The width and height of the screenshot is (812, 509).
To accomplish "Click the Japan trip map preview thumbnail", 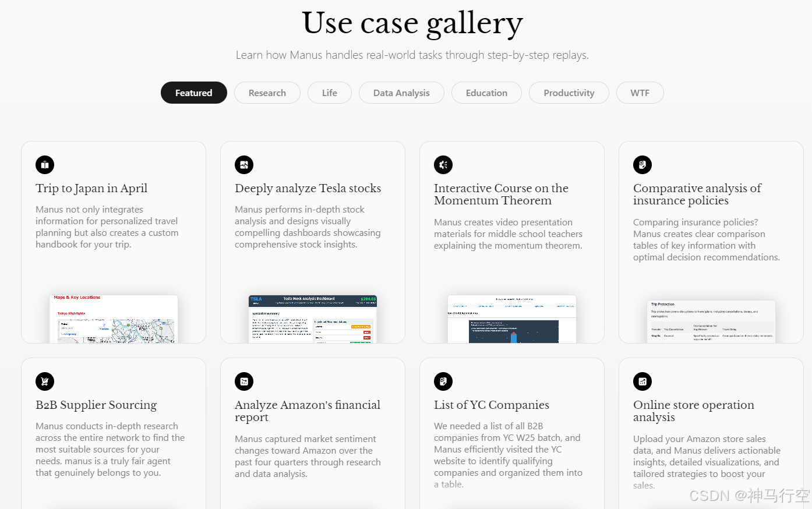I will [x=114, y=319].
